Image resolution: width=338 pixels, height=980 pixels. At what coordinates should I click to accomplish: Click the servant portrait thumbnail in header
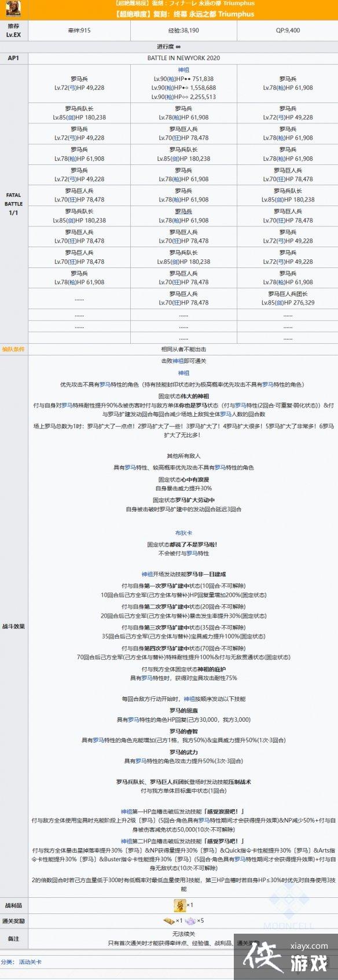(x=13, y=10)
